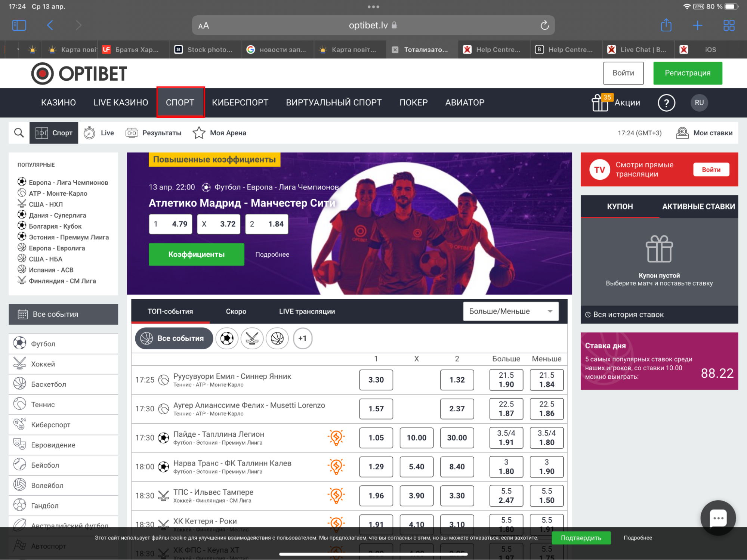Add a new Safari tab
Viewport: 747px width, 560px height.
[x=697, y=25]
